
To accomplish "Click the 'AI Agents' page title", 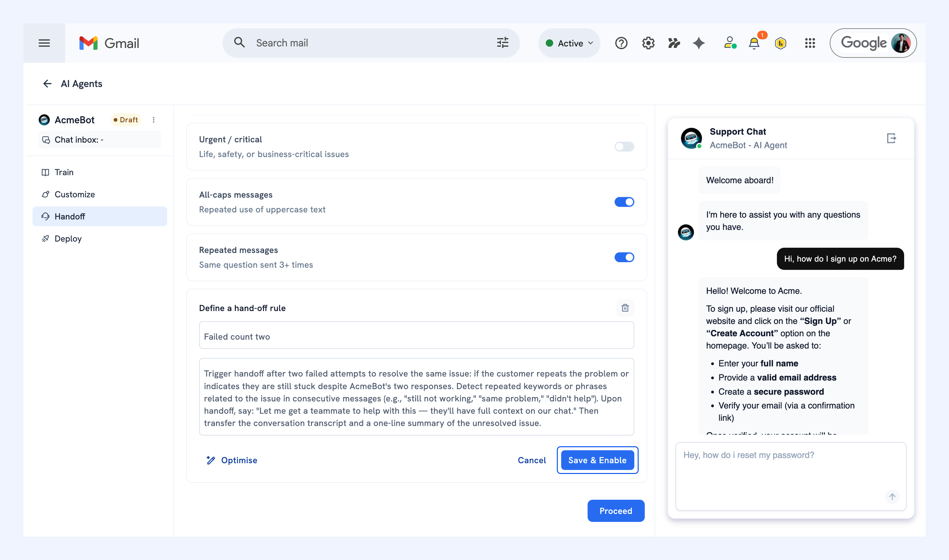I will [81, 83].
